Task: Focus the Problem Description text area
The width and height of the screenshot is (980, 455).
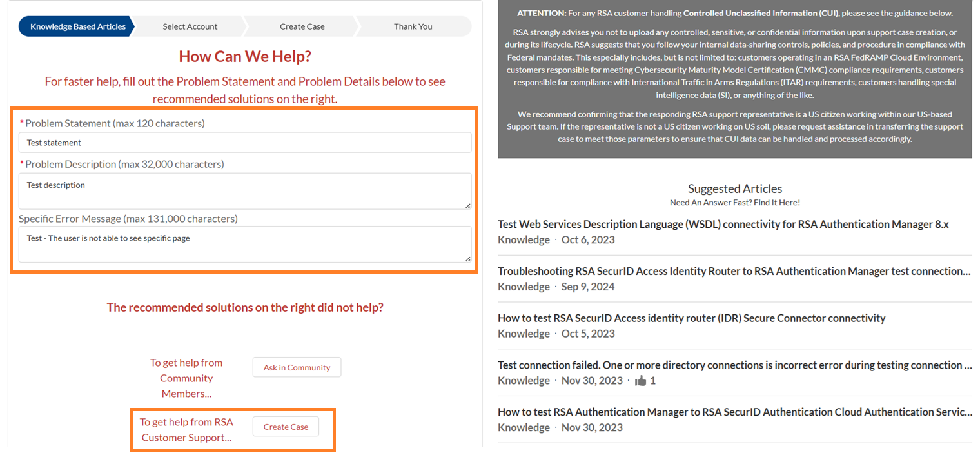Action: pos(245,191)
